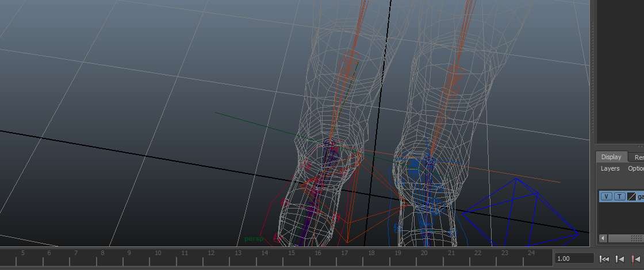Jump to the start of the playback range

604,259
